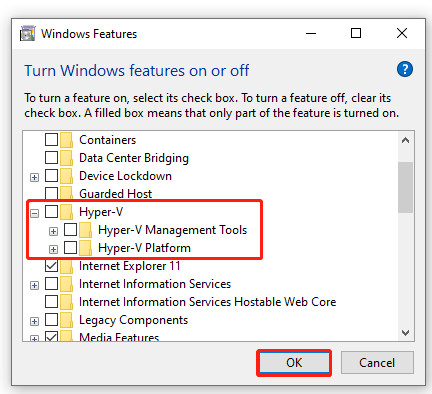
Task: Minimize the Windows Features dialog
Action: coord(311,33)
